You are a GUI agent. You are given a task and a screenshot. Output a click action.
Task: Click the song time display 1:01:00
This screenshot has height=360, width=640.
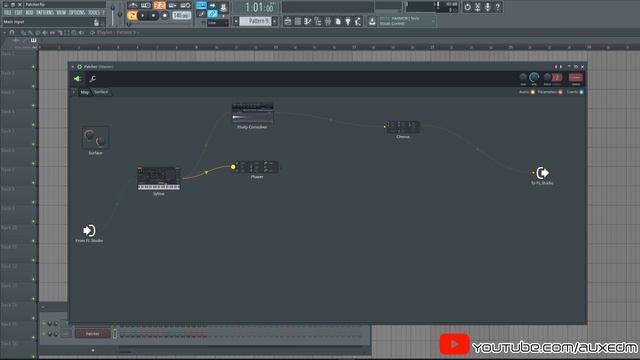click(259, 7)
